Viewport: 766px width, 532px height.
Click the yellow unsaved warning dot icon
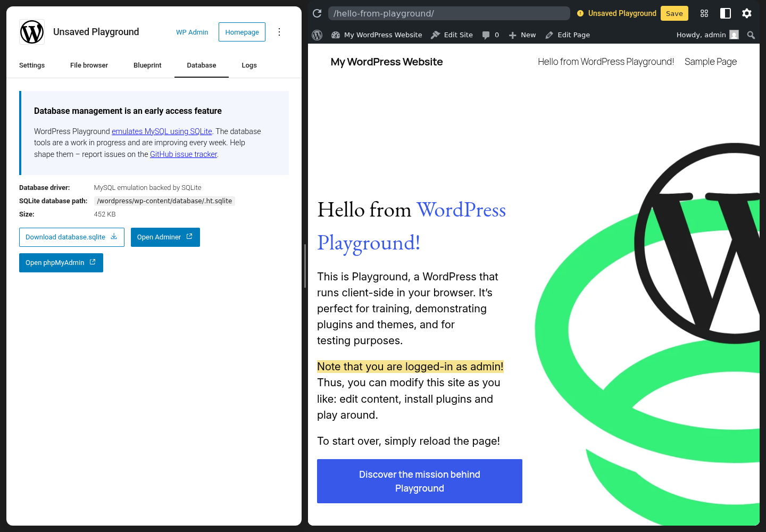[x=580, y=13]
